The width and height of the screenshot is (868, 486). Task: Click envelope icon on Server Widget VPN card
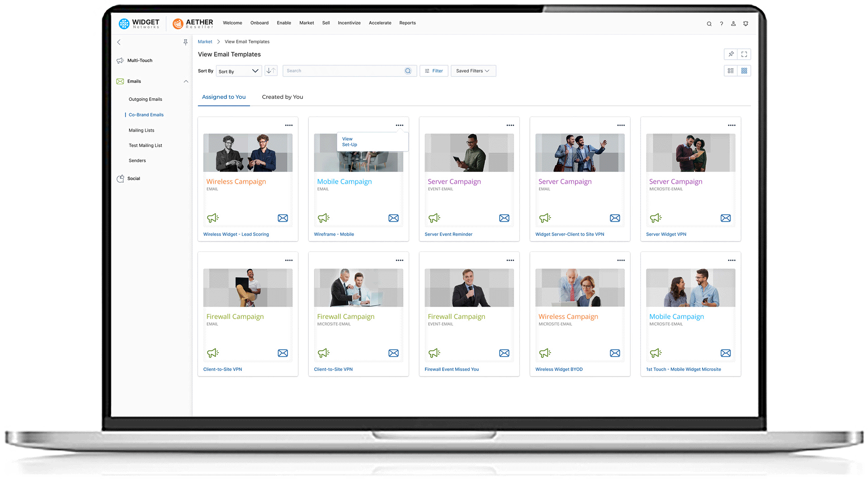click(x=725, y=218)
